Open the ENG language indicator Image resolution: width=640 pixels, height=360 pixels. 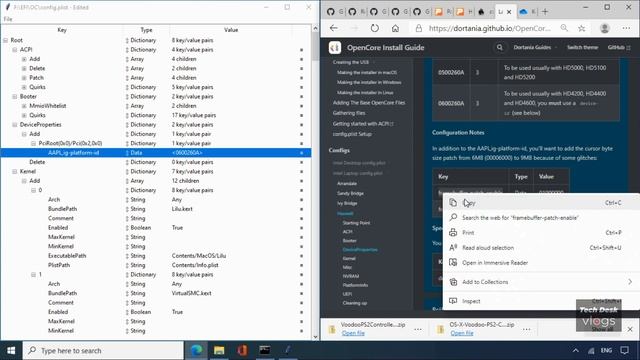[x=606, y=350]
